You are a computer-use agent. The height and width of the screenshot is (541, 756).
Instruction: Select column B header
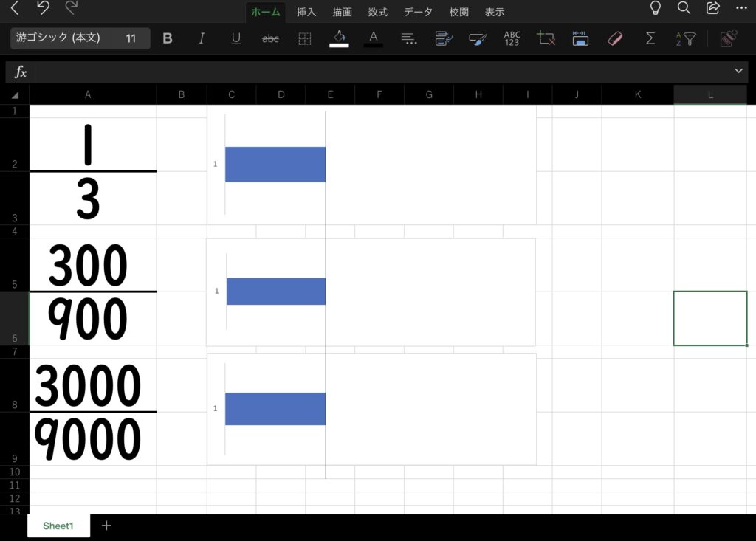click(x=182, y=95)
